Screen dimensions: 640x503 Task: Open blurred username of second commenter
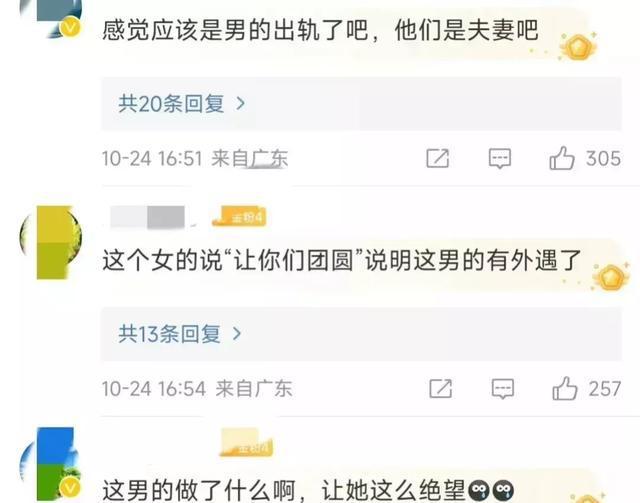(148, 217)
